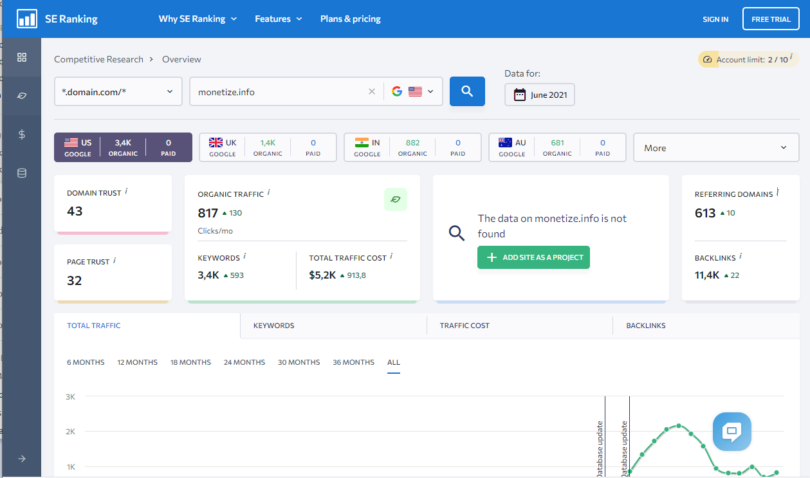Click the green leaf icon in Organic Traffic card
Image resolution: width=810 pixels, height=478 pixels.
click(395, 199)
